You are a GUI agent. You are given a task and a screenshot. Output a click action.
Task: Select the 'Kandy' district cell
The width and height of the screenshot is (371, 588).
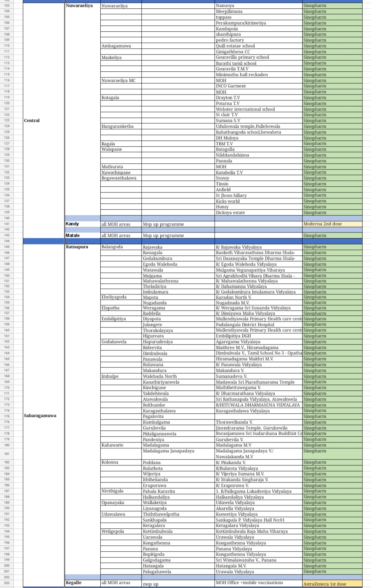(x=82, y=224)
